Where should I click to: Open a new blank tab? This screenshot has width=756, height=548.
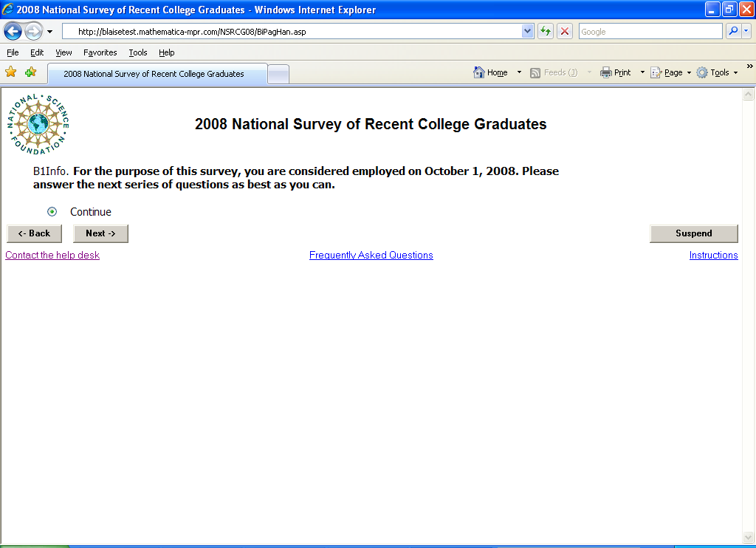tap(278, 75)
